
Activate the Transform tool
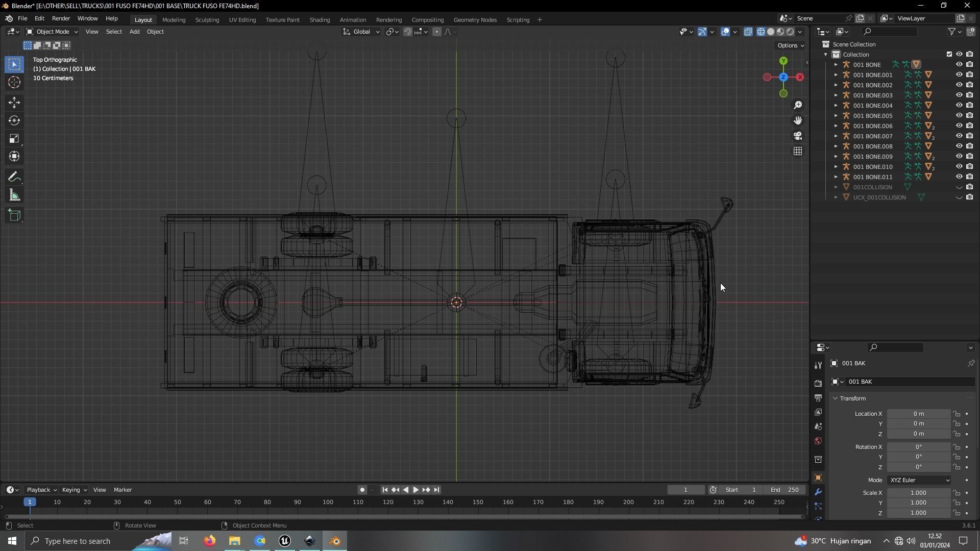point(14,157)
